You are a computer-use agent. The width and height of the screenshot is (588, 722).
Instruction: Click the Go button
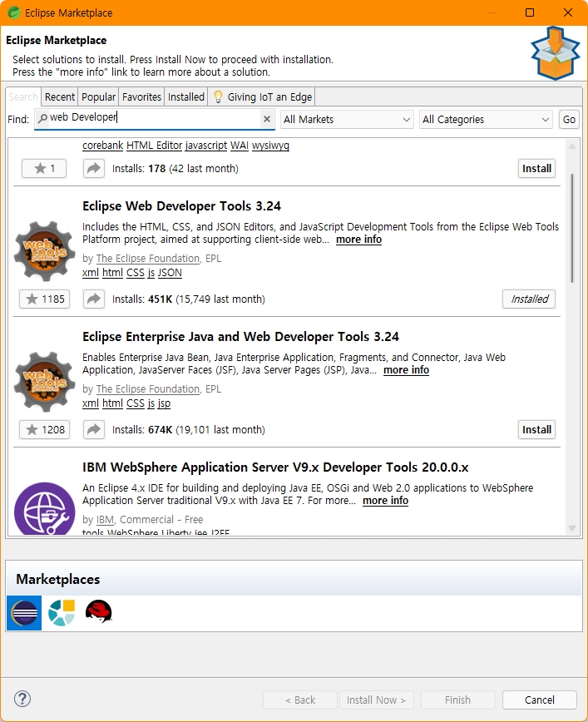[569, 119]
